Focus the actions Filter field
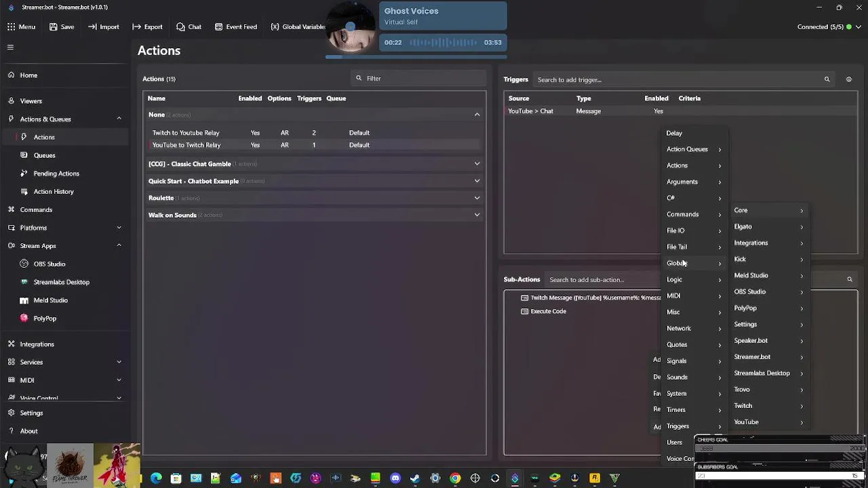 click(418, 79)
